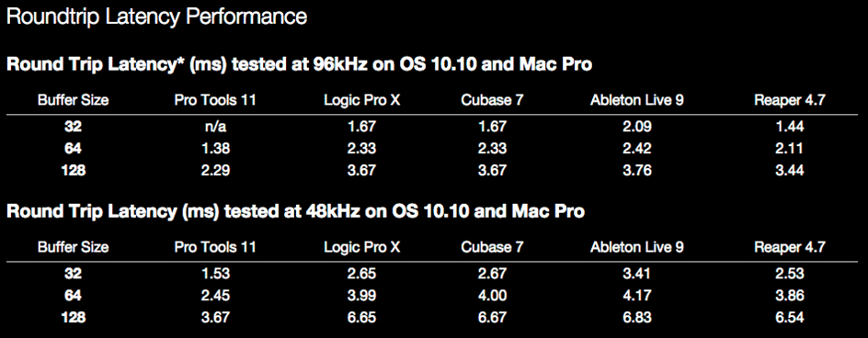
Task: Click the 4.00 Cubase value at 48kHz
Action: coord(492,296)
